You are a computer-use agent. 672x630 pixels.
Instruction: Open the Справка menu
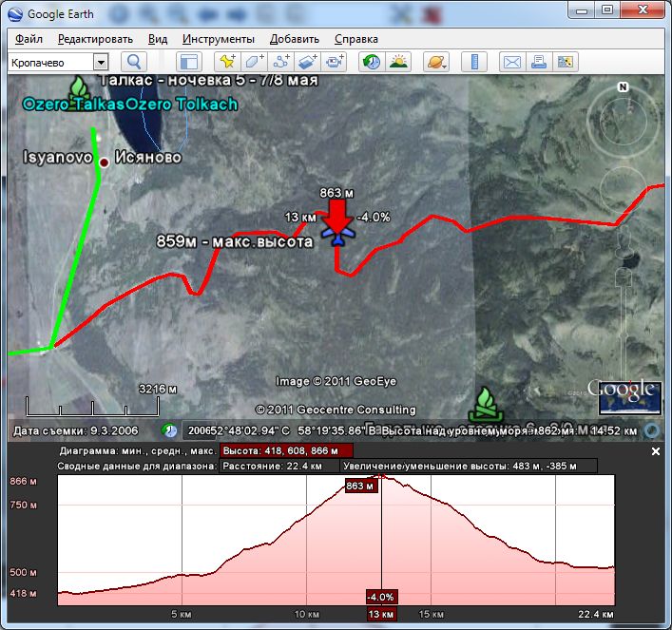pos(356,39)
